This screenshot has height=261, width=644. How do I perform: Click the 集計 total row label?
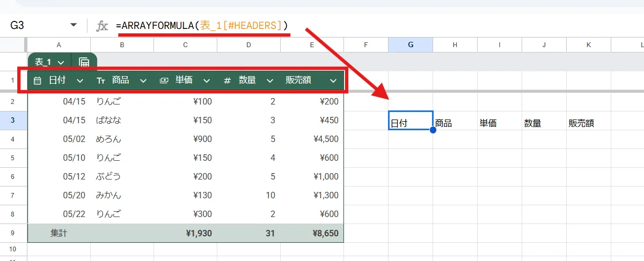pyautogui.click(x=59, y=233)
